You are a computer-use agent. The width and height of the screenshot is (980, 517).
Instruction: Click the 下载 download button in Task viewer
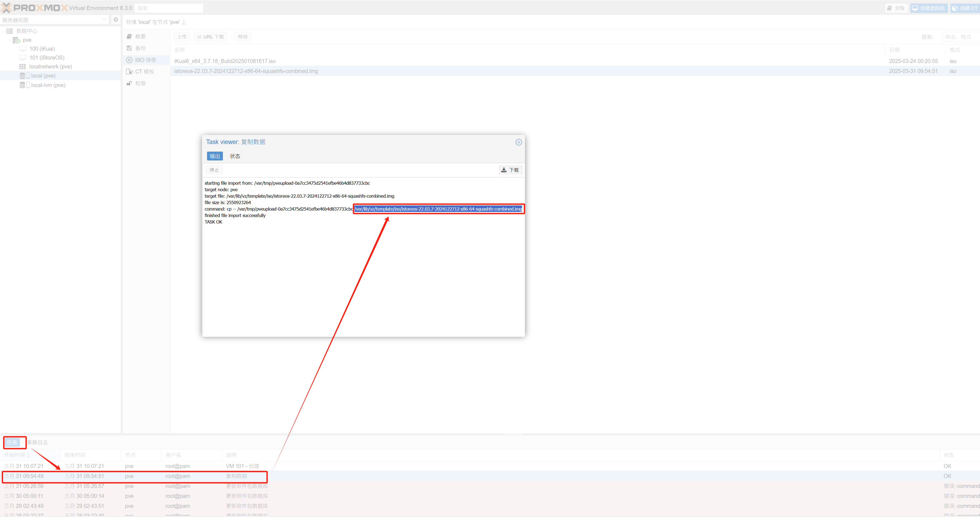[x=510, y=170]
